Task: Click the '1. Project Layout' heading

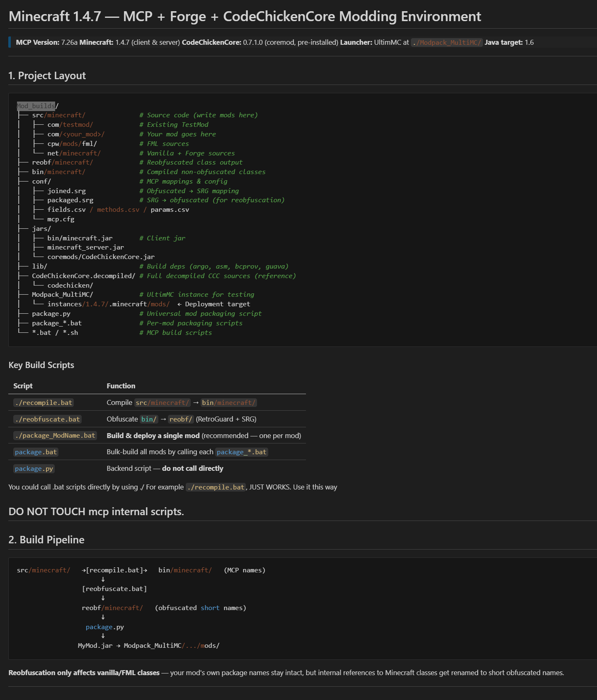Action: click(x=47, y=76)
